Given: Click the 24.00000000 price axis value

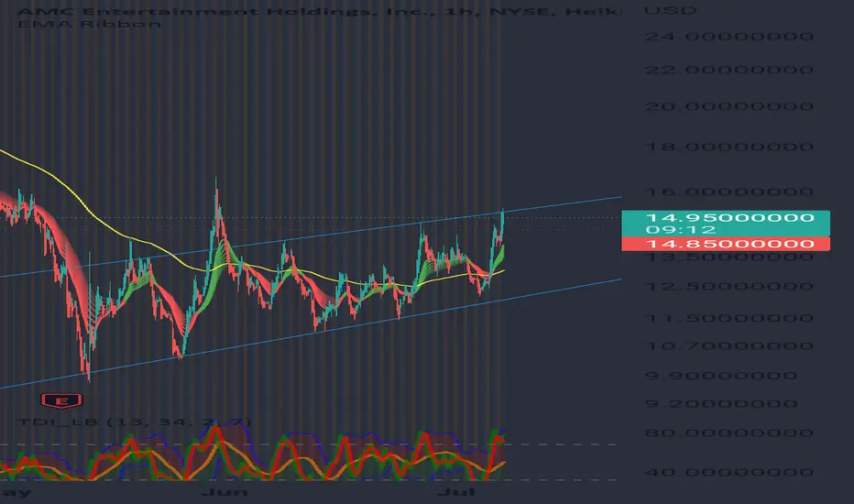Looking at the screenshot, I should tap(729, 37).
